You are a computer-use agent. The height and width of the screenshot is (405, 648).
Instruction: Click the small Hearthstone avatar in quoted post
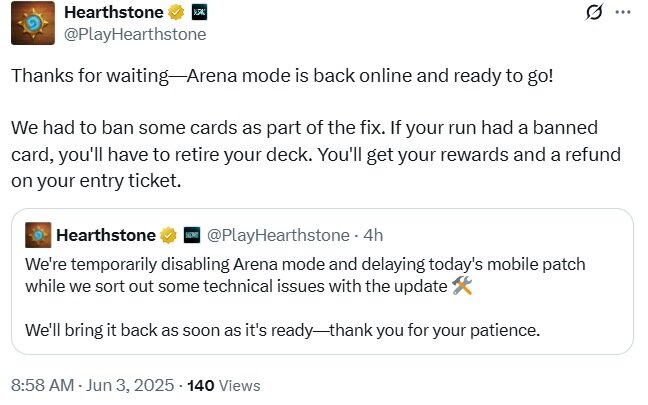[x=38, y=235]
